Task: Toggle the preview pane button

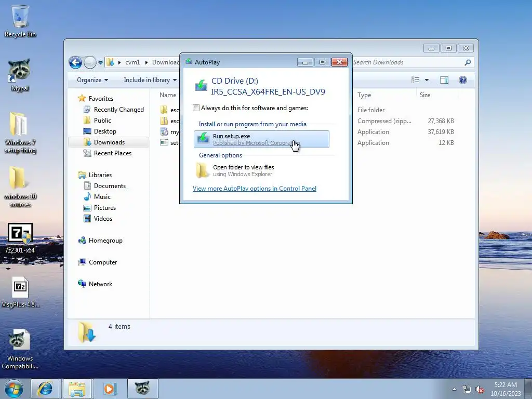Action: 444,80
